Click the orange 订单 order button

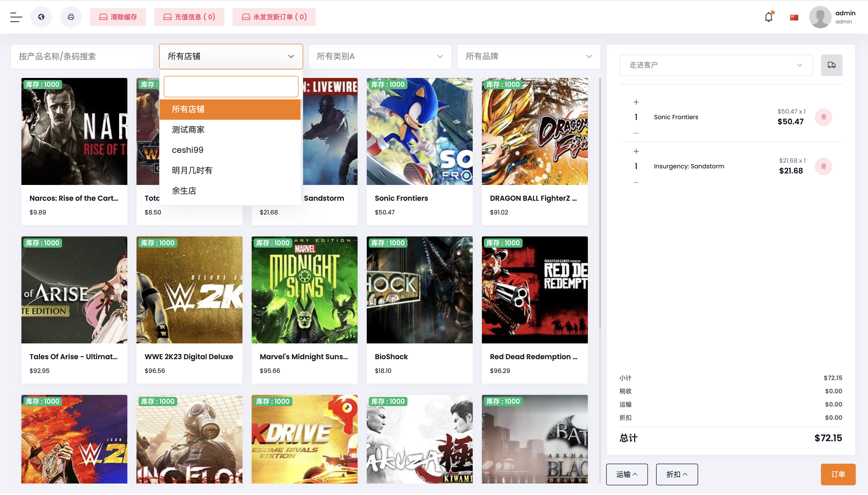pos(838,474)
